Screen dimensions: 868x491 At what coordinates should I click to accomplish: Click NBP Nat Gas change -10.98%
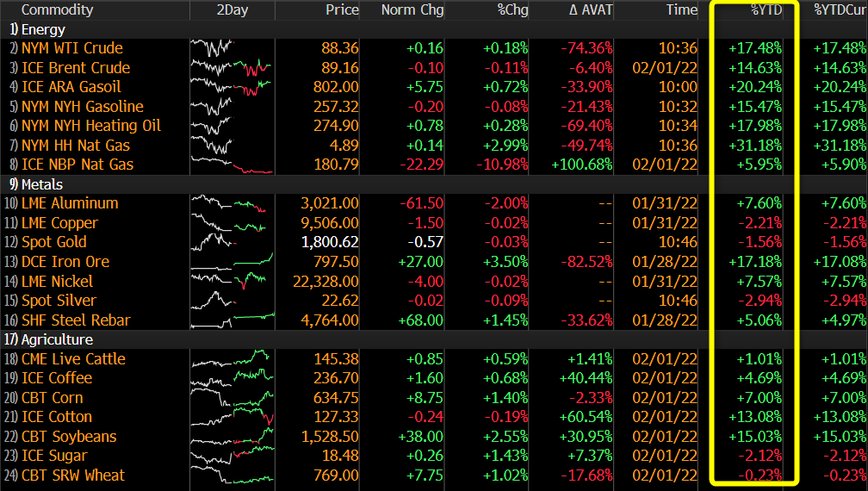click(503, 165)
